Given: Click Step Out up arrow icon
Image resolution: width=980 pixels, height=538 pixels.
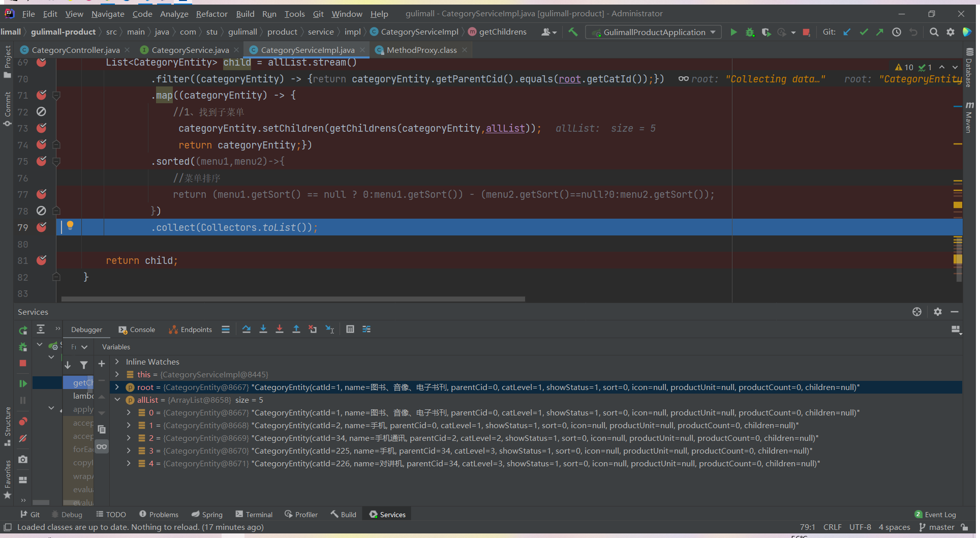Looking at the screenshot, I should (x=296, y=330).
